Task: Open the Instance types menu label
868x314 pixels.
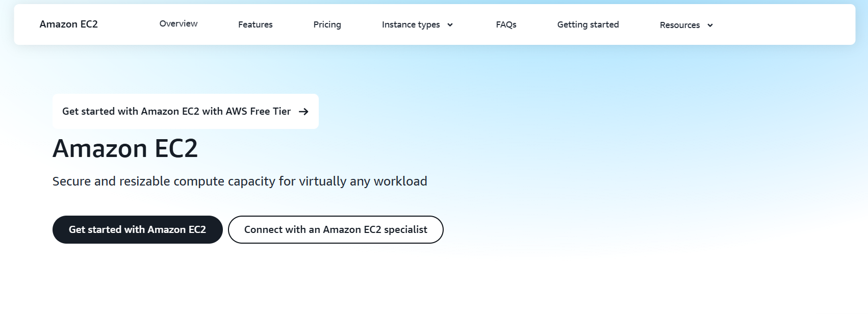Action: (411, 24)
